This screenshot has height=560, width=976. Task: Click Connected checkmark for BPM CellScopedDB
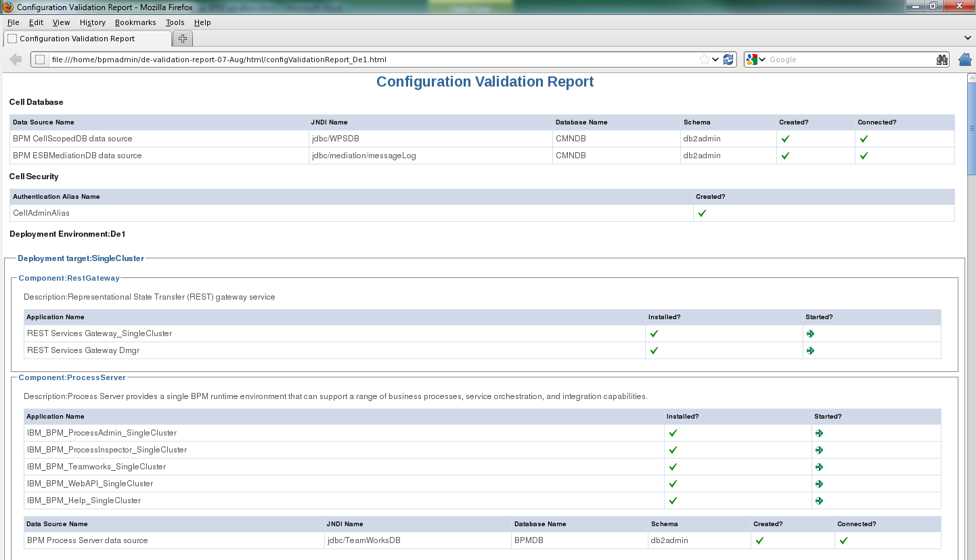click(864, 139)
